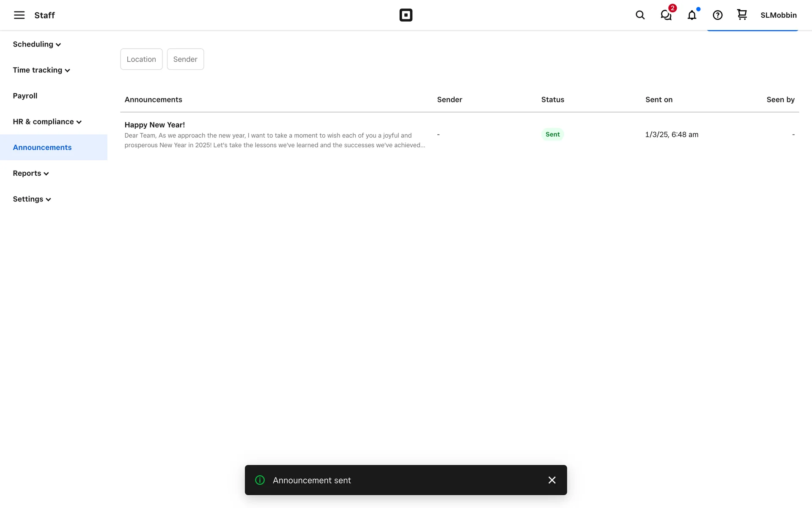Click the green info icon in toast
812x508 pixels.
coord(260,480)
